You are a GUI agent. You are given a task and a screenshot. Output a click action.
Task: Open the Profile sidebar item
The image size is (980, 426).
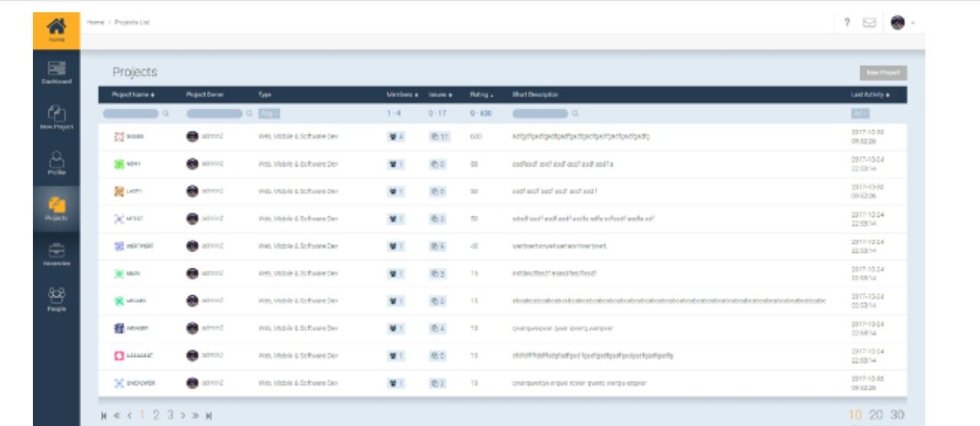pyautogui.click(x=56, y=163)
